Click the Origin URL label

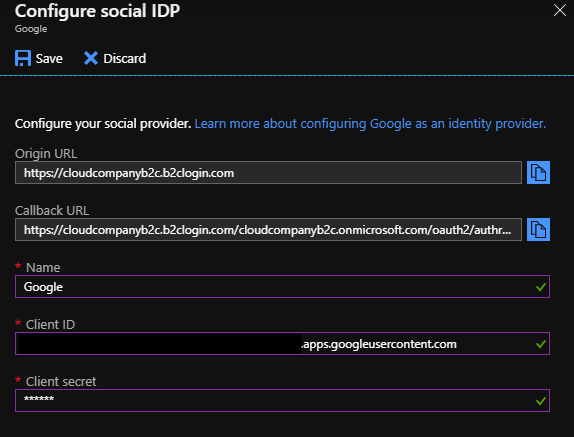point(46,154)
